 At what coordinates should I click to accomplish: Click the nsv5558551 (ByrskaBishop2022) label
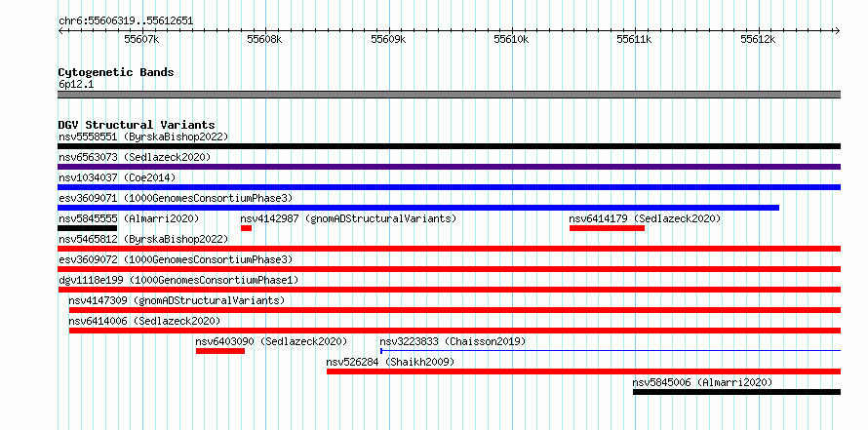pyautogui.click(x=143, y=137)
